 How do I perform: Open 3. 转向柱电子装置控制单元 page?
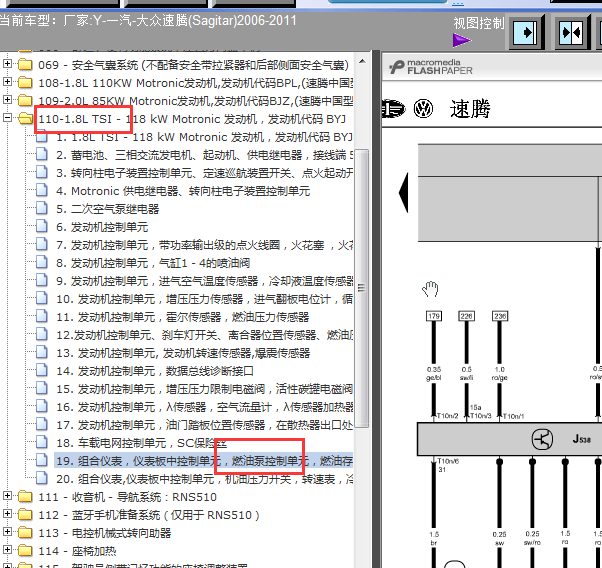pos(204,173)
